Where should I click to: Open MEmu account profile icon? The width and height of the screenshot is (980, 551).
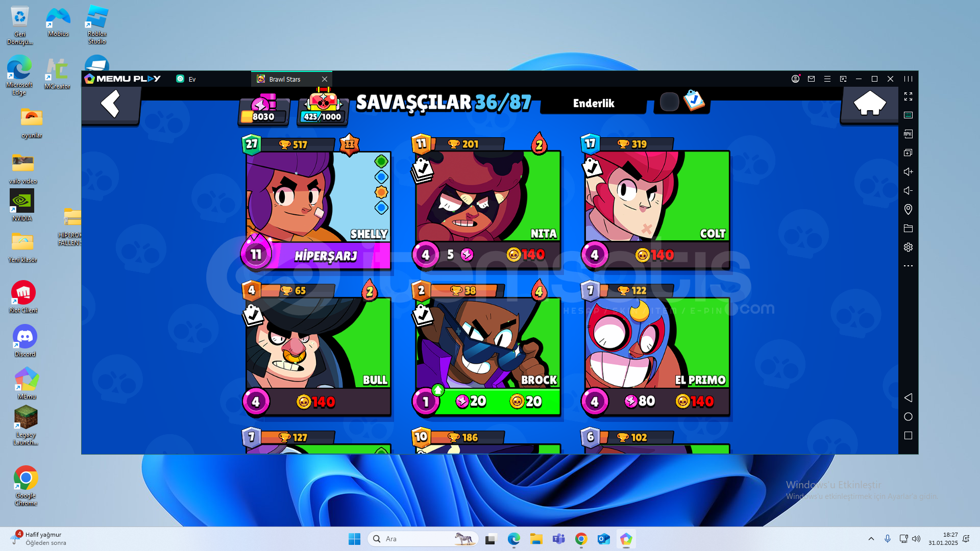795,79
